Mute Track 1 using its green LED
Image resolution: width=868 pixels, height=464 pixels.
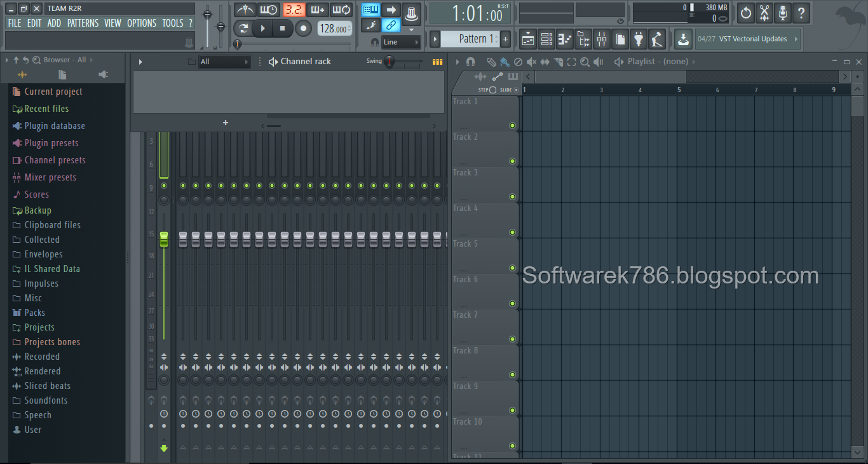(512, 126)
